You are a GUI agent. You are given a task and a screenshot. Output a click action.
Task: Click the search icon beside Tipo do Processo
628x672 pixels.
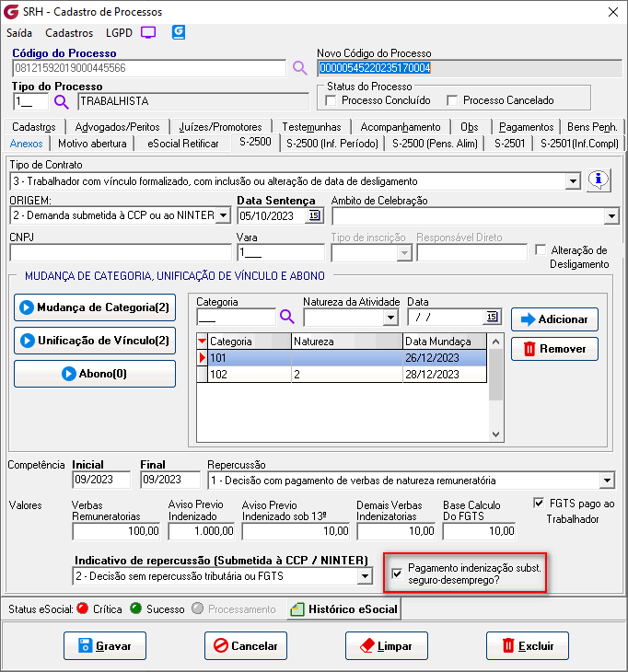62,102
